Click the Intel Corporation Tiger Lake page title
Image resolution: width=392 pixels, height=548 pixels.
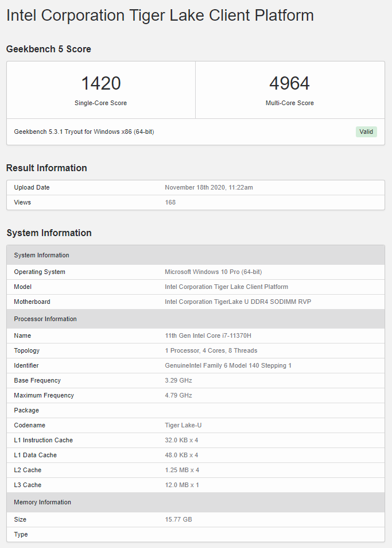pos(160,16)
